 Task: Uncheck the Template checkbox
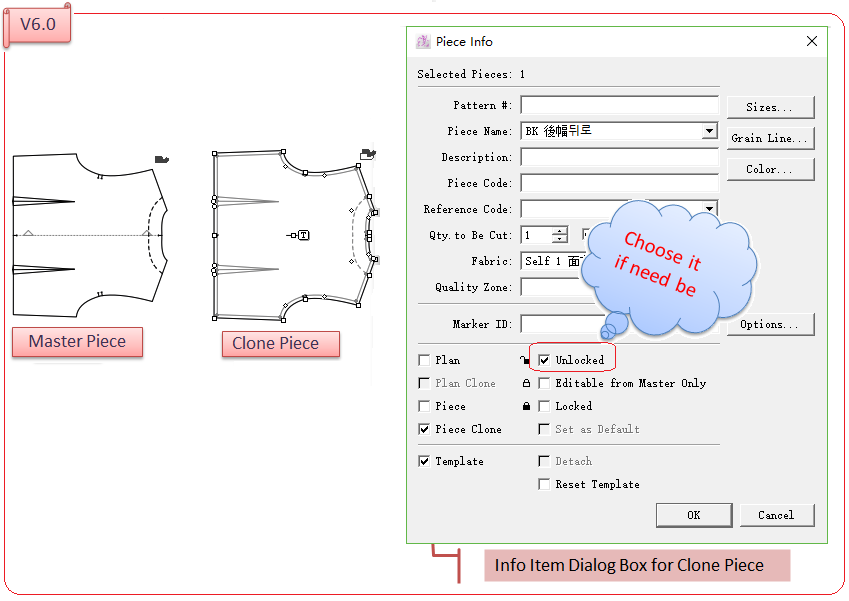tap(425, 461)
